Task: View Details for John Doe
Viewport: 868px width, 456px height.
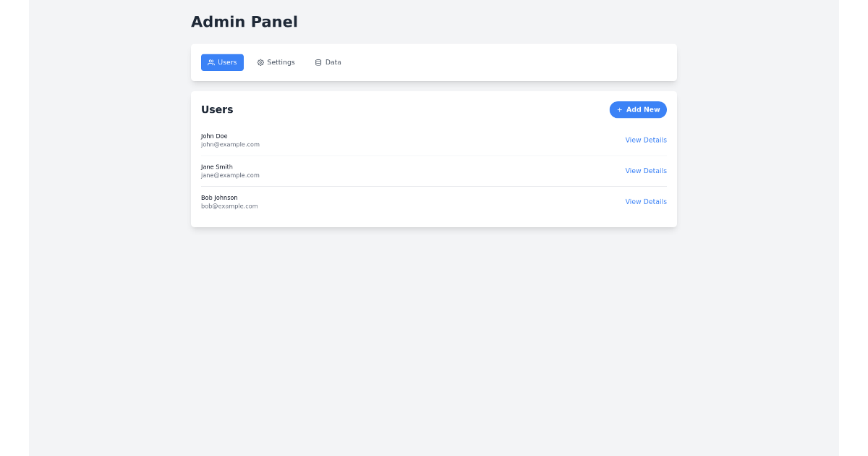Action: point(646,140)
